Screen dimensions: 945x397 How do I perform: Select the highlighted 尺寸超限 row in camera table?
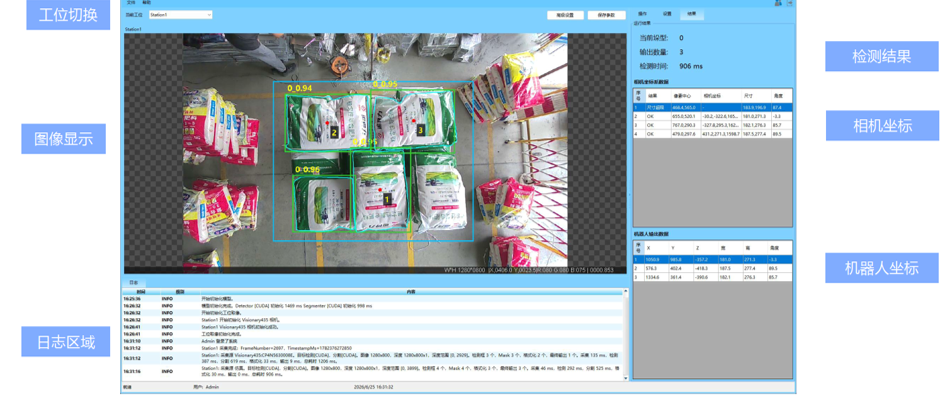coord(712,107)
